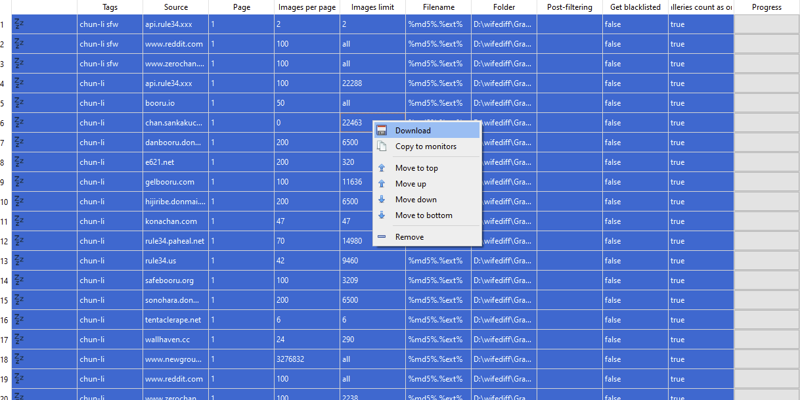Click sleeping status icon in row 10

19,201
